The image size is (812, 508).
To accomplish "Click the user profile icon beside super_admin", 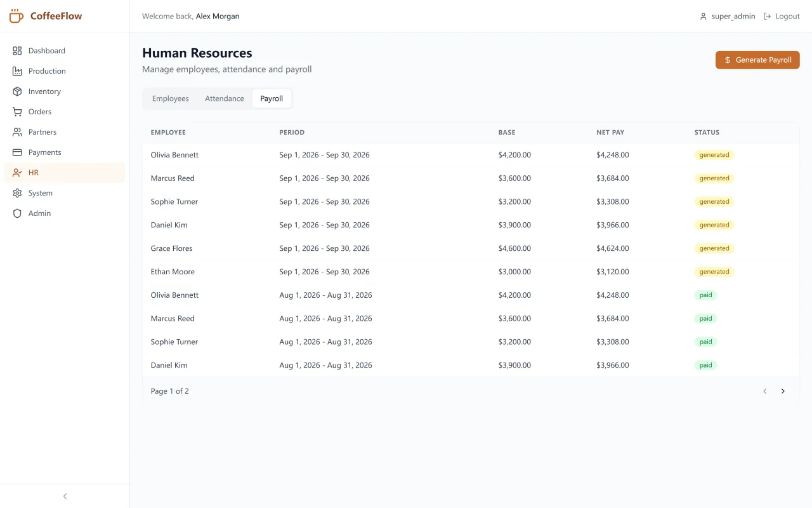I will click(x=703, y=17).
